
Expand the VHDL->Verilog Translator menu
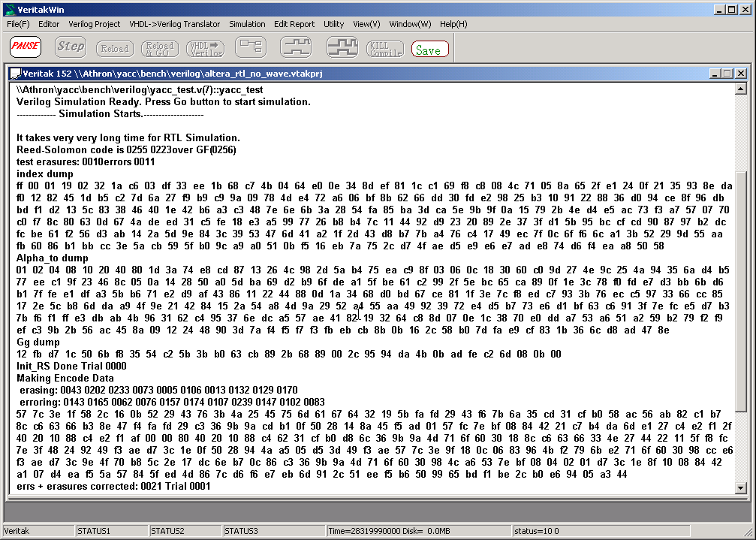pos(175,24)
